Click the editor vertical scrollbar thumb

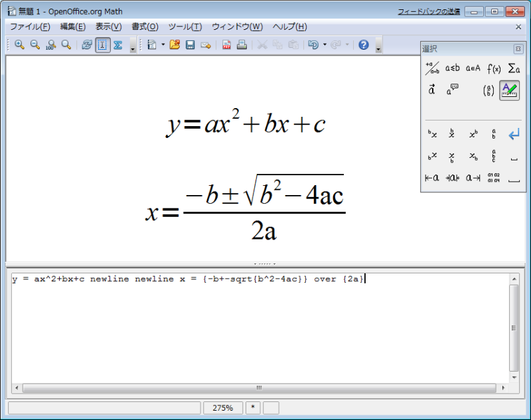pos(514,328)
